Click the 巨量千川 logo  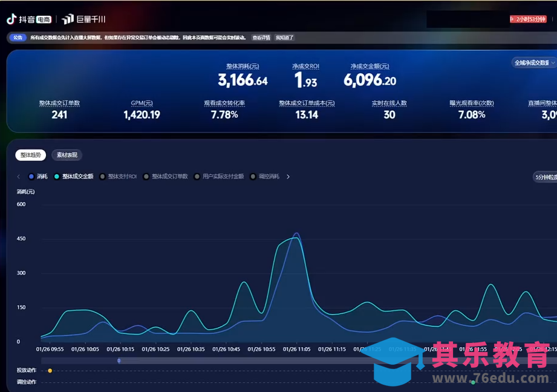click(x=83, y=19)
